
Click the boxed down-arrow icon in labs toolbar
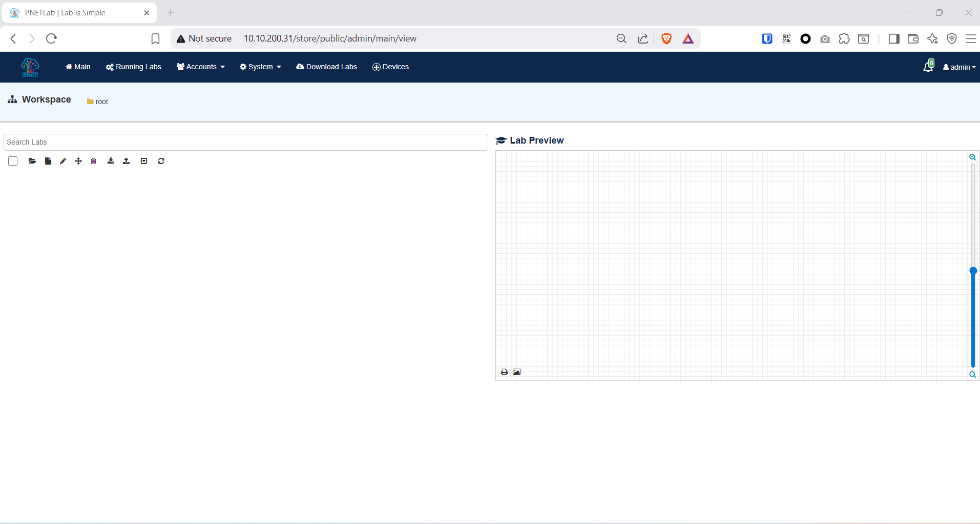pyautogui.click(x=144, y=161)
